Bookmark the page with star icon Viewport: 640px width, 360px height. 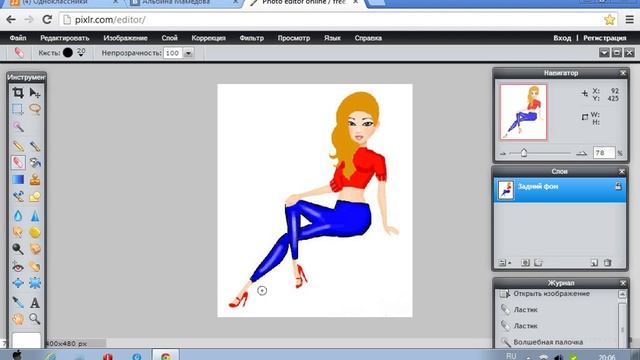(x=609, y=20)
